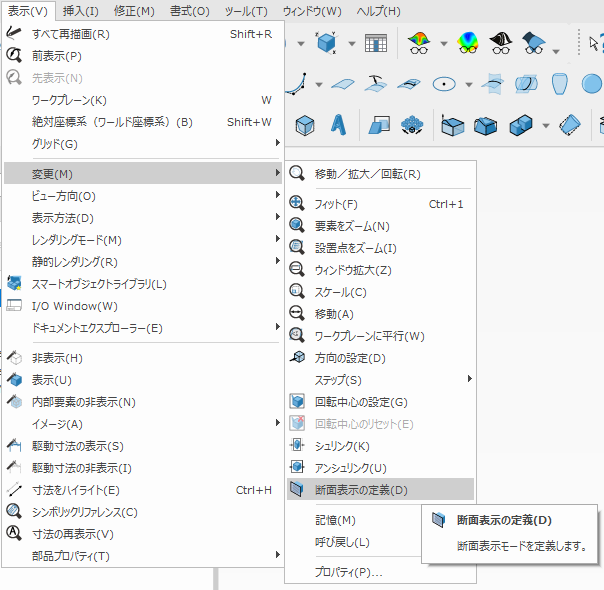The height and width of the screenshot is (590, 604).
Task: Click 表示(U) show entry
Action: coord(143,380)
